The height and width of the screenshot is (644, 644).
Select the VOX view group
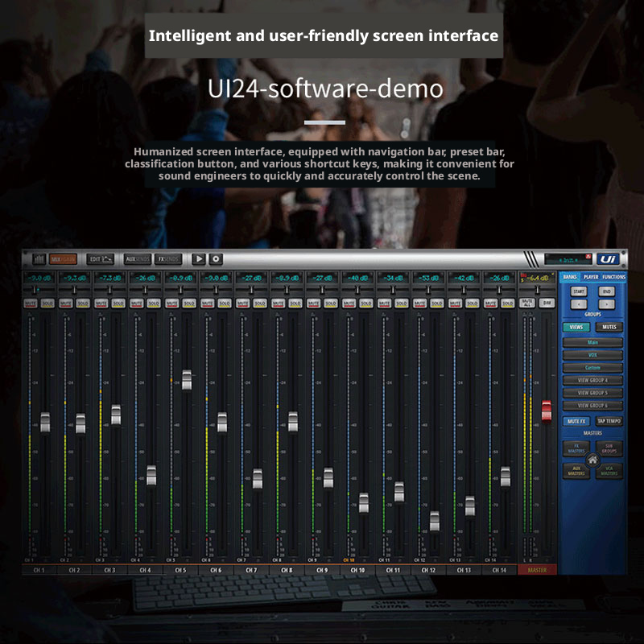click(592, 355)
